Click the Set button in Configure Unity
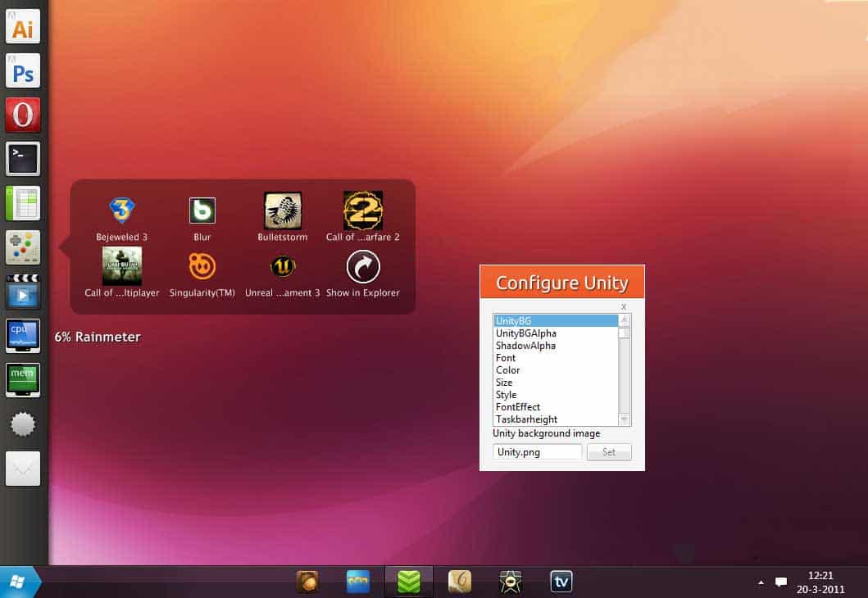The width and height of the screenshot is (868, 598). [609, 452]
